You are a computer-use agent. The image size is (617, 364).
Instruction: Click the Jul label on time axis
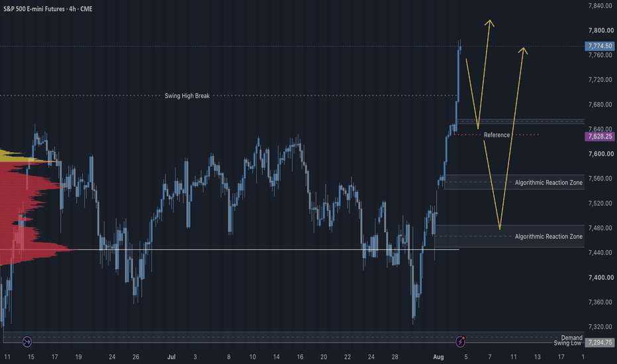click(171, 357)
